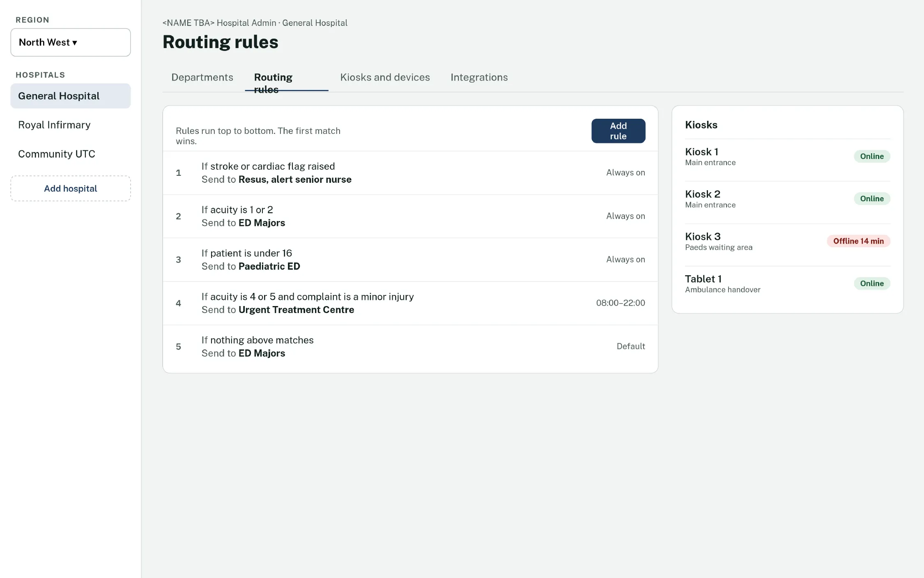The height and width of the screenshot is (578, 924).
Task: Click the Paediatric ED destination text
Action: pos(269,266)
